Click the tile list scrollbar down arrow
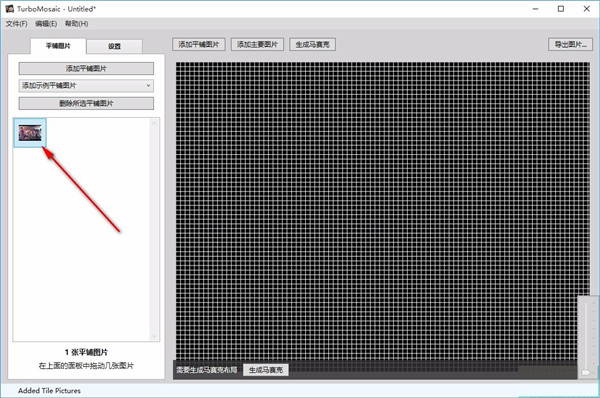600x398 pixels. click(x=154, y=336)
